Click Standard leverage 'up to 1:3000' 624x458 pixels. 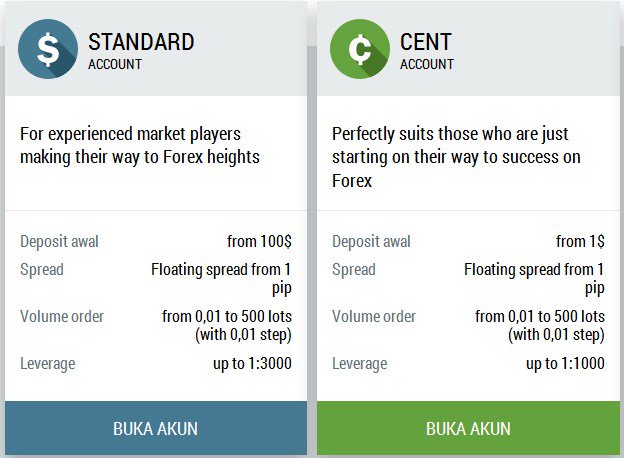pos(252,363)
